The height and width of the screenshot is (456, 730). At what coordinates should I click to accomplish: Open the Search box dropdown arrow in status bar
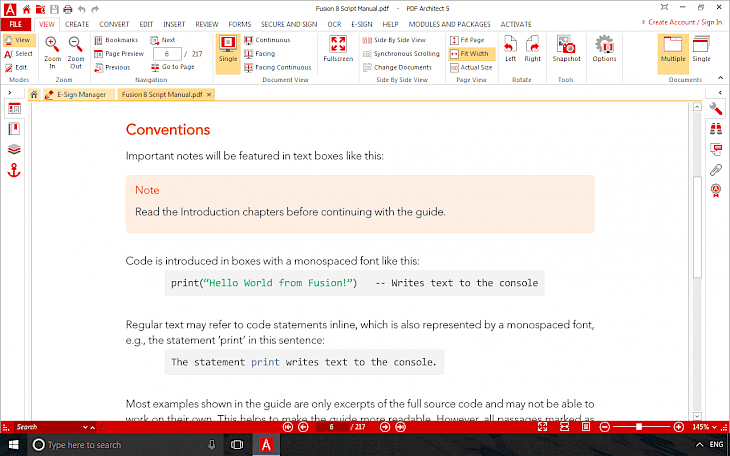pos(85,427)
